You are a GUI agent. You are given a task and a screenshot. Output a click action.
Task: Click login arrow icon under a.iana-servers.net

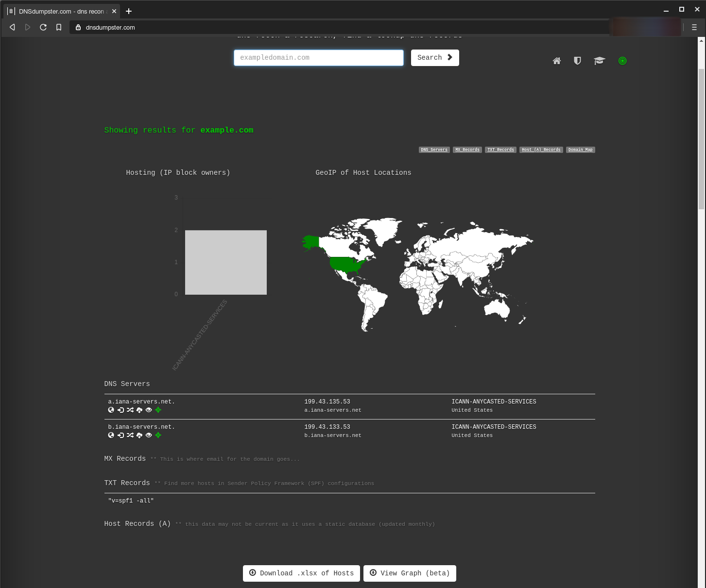click(121, 410)
